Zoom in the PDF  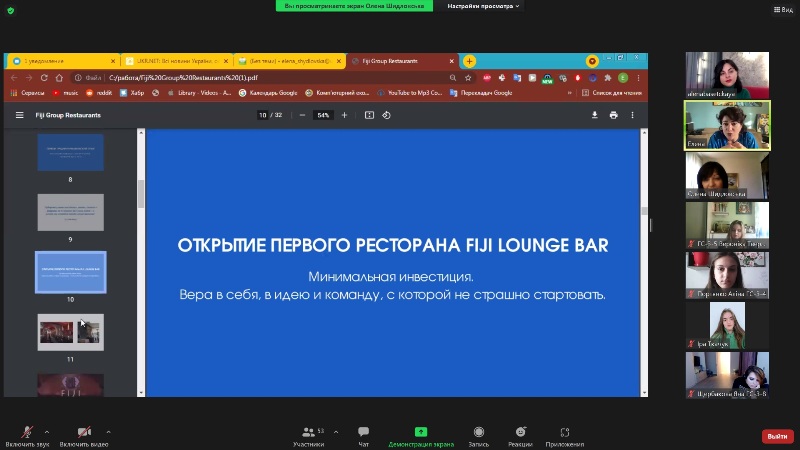[344, 115]
